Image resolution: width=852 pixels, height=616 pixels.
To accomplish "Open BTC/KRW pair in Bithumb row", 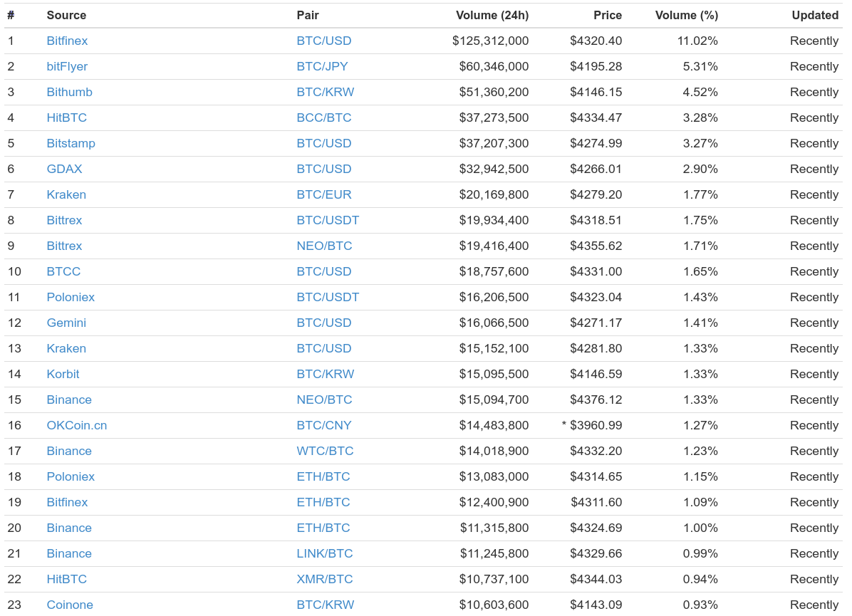I will pos(326,92).
